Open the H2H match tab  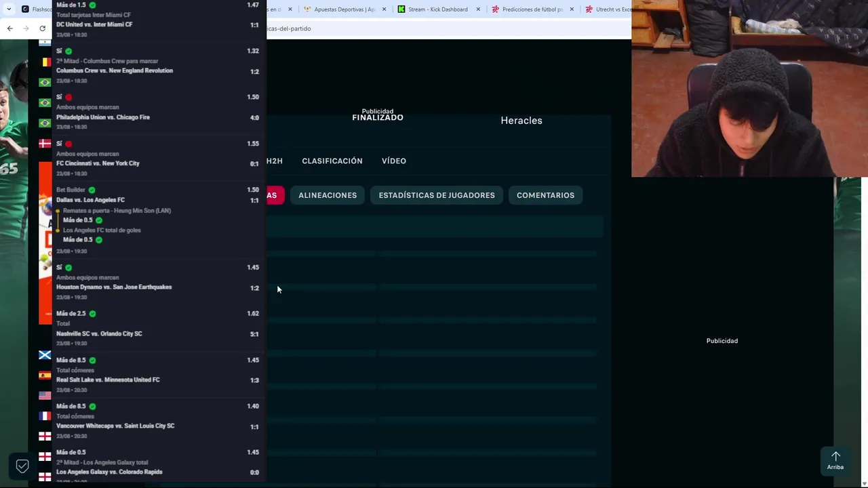tap(275, 161)
